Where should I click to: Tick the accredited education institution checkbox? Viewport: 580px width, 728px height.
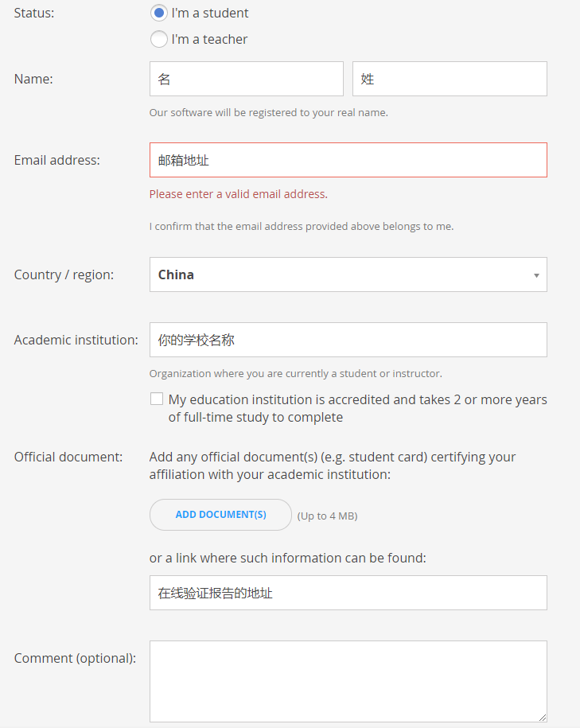point(157,399)
